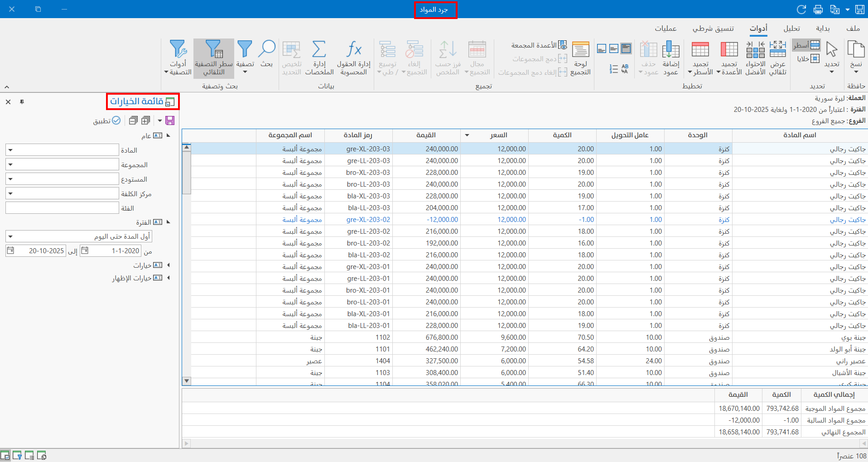Refresh the report from title bar
Screen dimensions: 868x462
click(801, 9)
